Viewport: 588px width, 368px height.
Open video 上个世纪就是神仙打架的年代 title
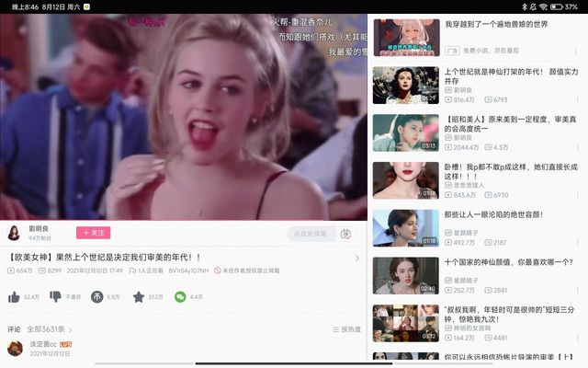[x=511, y=76]
